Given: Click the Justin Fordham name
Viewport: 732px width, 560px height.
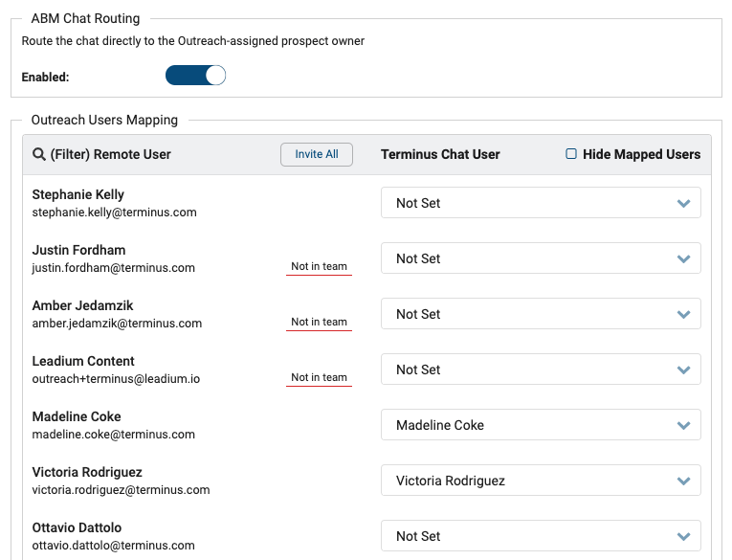Looking at the screenshot, I should (x=78, y=250).
